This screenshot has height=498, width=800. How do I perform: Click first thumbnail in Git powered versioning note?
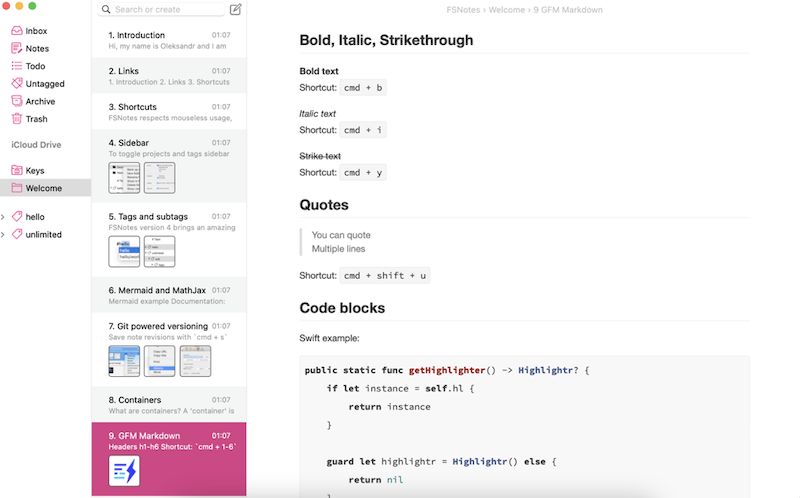click(124, 361)
